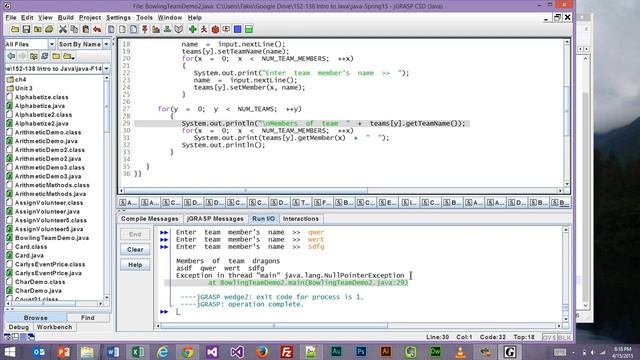Click the green plus Compile icon
This screenshot has width=640, height=360.
tap(192, 29)
